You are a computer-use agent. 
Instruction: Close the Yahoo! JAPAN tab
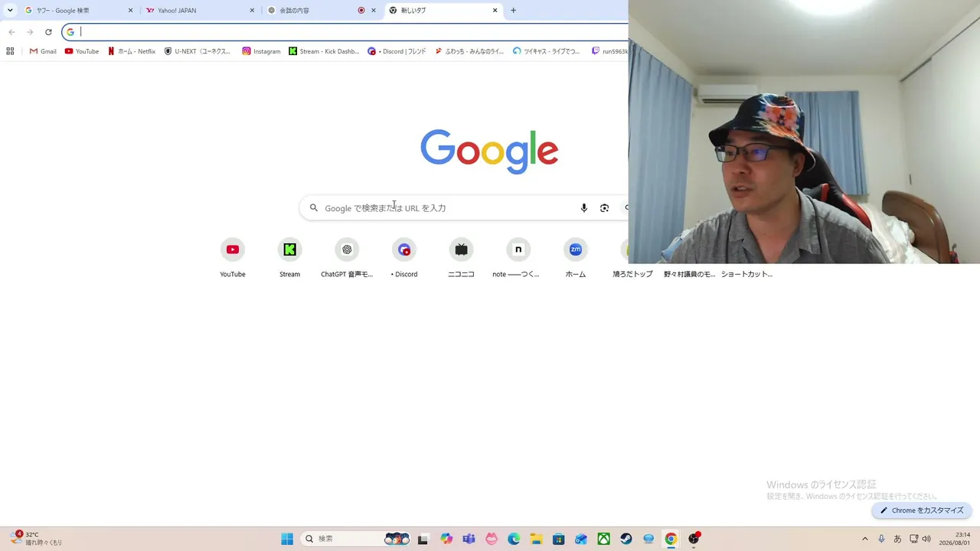252,11
